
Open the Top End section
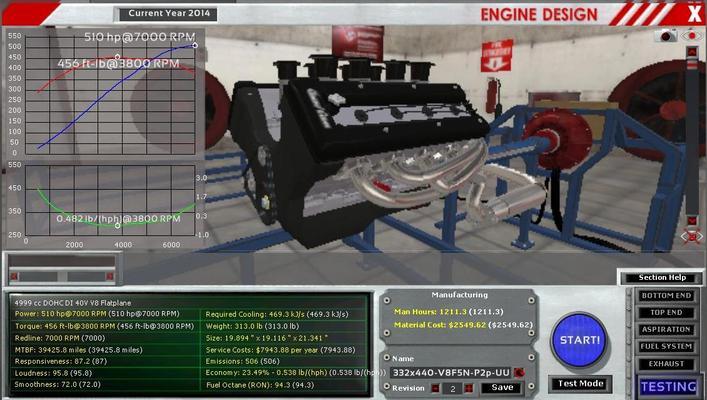[668, 313]
